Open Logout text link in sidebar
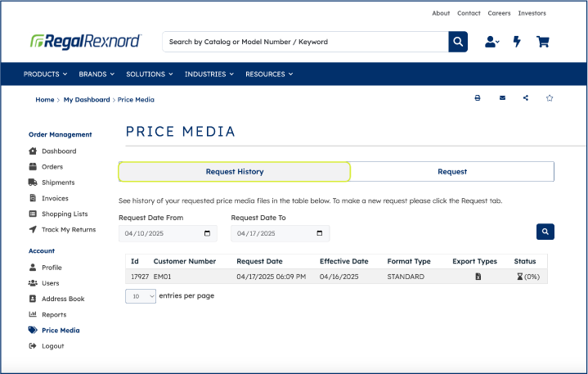Viewport: 588px width, 374px height. (x=52, y=346)
